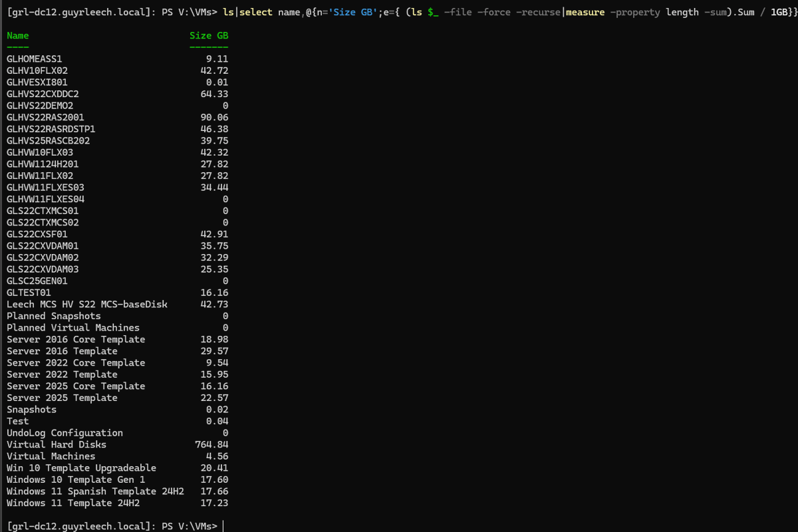The image size is (798, 532).
Task: Click the 90.06 size value
Action: point(214,118)
